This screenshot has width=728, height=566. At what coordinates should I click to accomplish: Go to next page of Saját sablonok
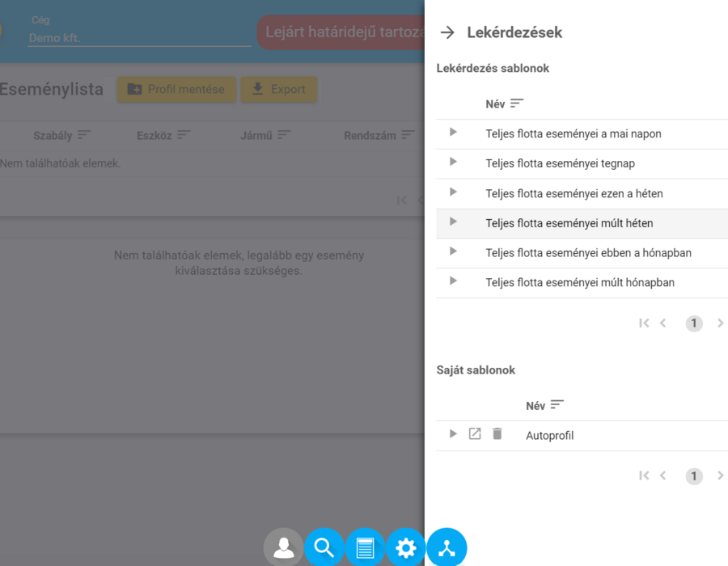pyautogui.click(x=720, y=475)
